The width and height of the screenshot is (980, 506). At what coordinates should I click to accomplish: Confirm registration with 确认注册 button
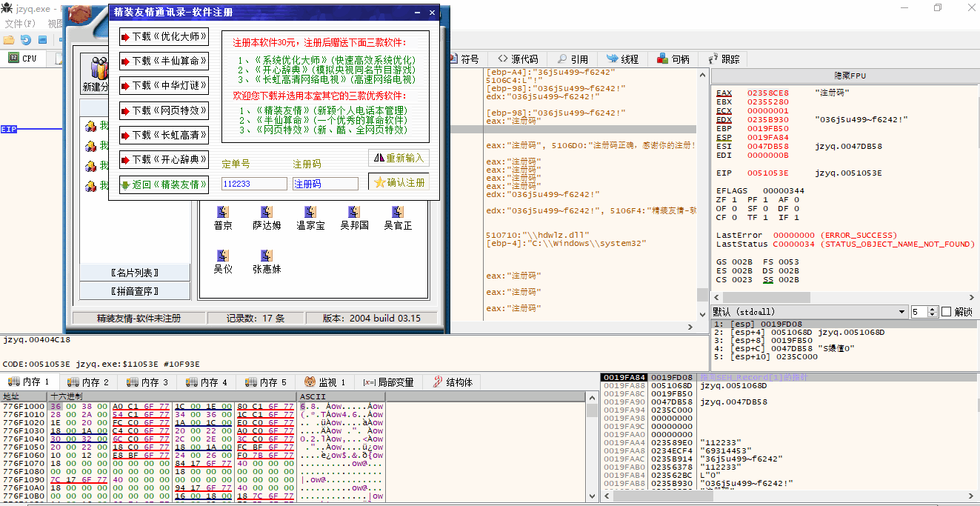[399, 182]
